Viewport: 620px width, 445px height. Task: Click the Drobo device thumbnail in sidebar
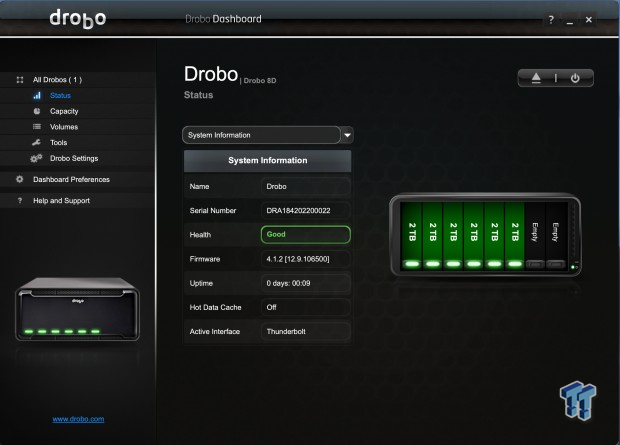tap(78, 309)
